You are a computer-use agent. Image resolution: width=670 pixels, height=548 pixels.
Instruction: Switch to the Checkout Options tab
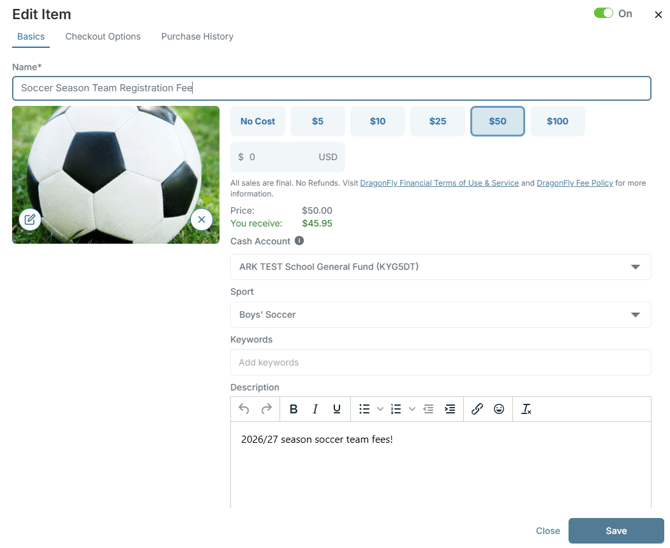[103, 37]
